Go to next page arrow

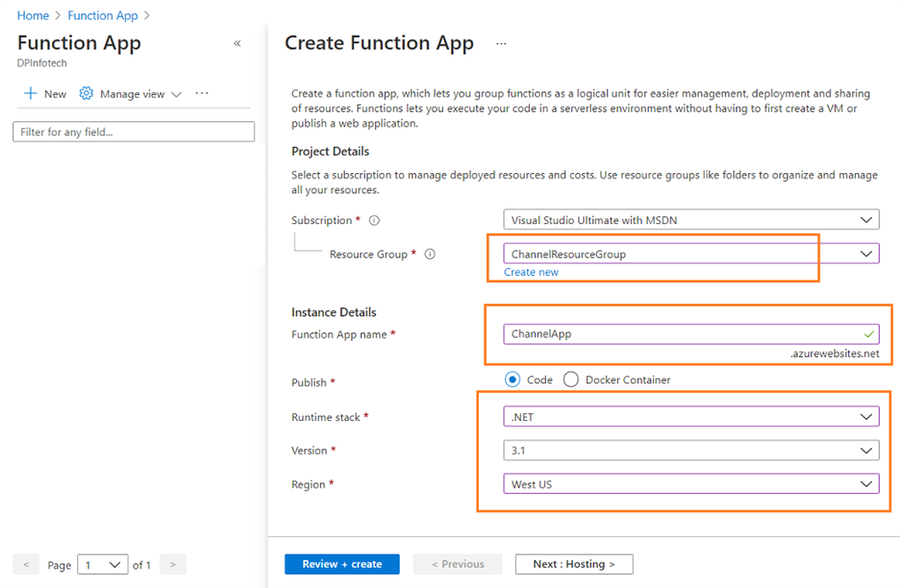coord(173,565)
